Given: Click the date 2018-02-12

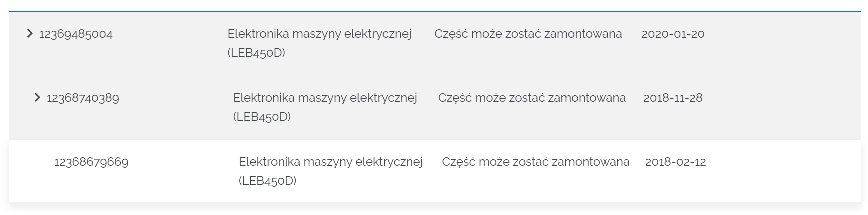Looking at the screenshot, I should click(x=675, y=162).
